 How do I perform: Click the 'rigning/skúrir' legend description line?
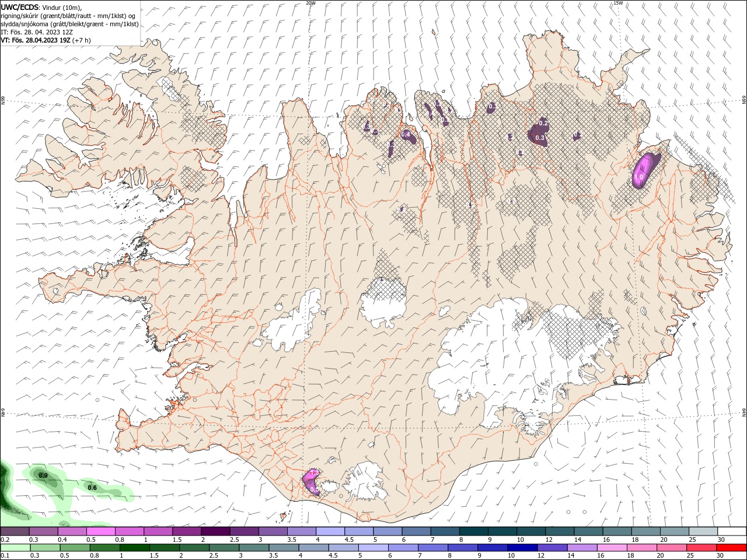click(x=69, y=16)
